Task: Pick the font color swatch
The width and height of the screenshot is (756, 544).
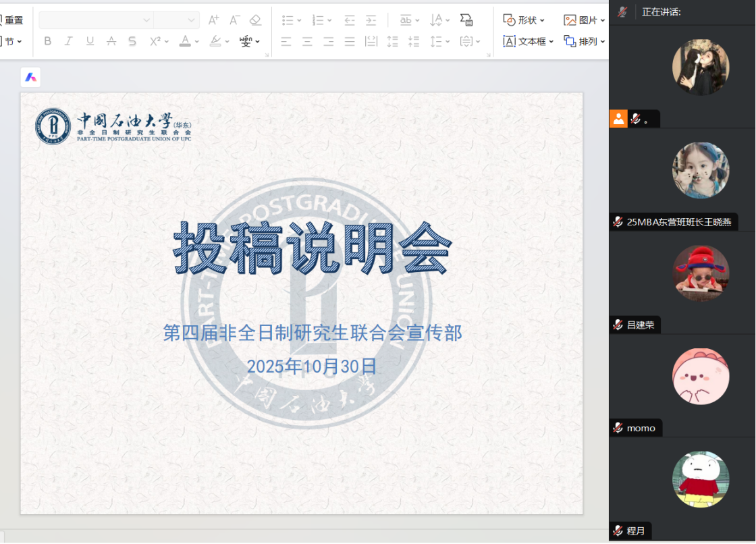Action: (x=185, y=41)
